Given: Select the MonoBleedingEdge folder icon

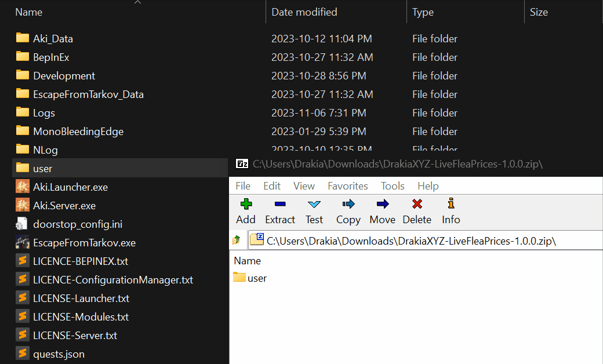Looking at the screenshot, I should (22, 130).
